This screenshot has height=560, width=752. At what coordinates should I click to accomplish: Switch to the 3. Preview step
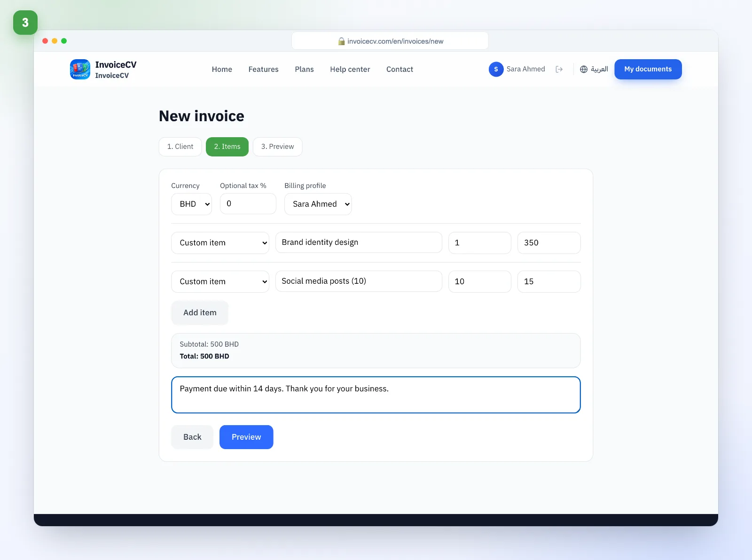point(277,147)
